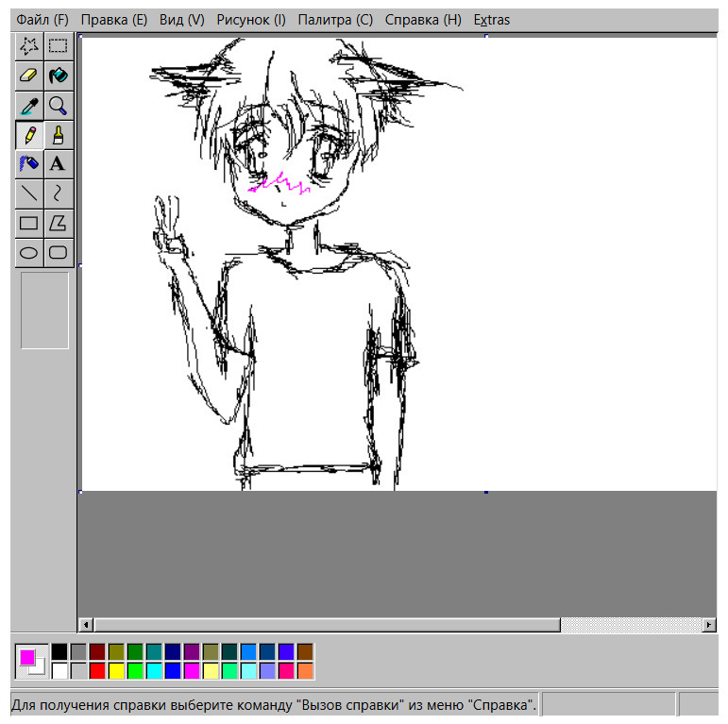Select the purple swatch in top row

pos(192,651)
